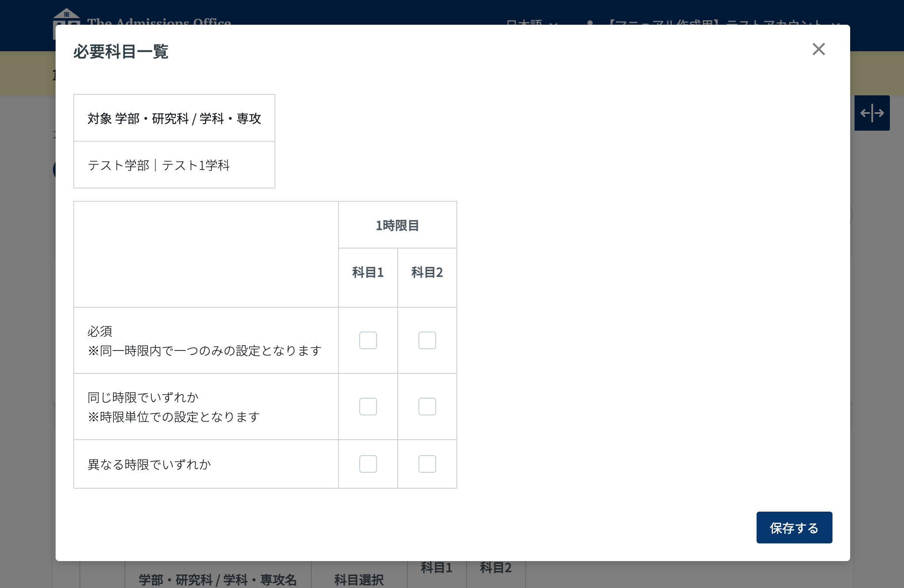Enable 同じ時限でいずれか for 科目1
The width and height of the screenshot is (904, 588).
[368, 407]
